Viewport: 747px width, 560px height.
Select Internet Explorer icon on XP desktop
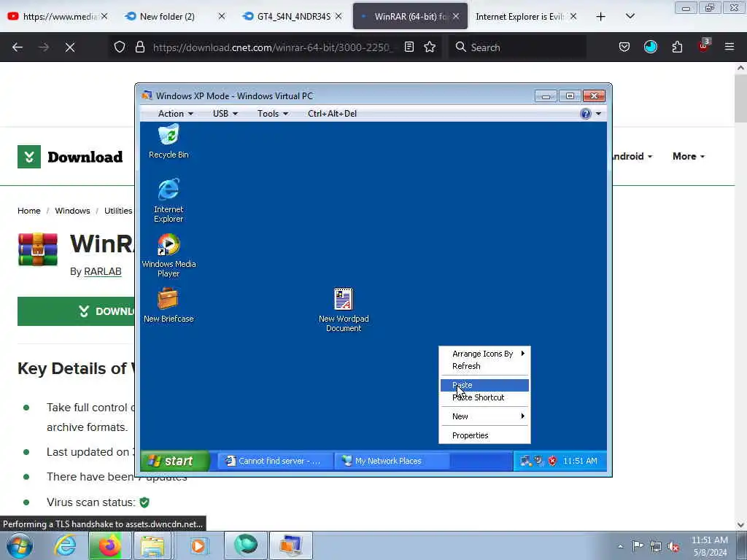coord(169,200)
